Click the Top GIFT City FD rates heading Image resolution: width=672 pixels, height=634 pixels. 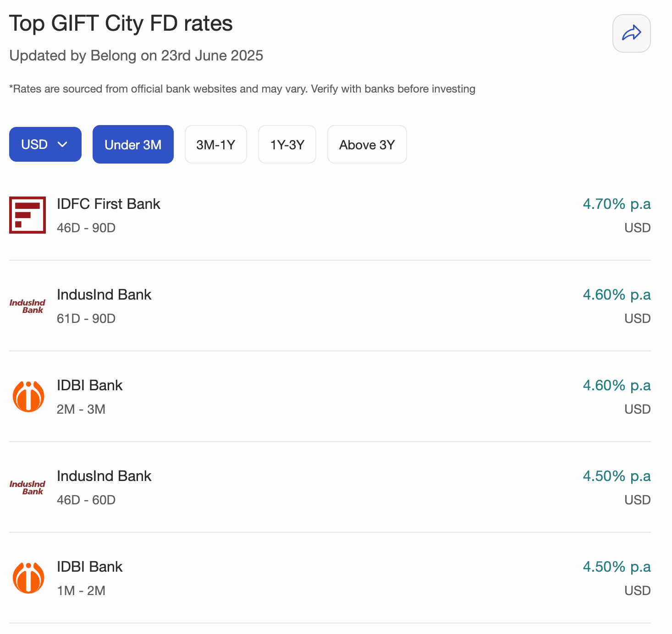click(121, 23)
